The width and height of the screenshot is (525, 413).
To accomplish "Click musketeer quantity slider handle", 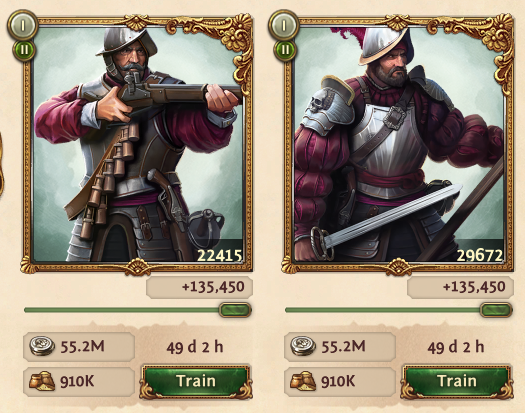I will click(x=235, y=310).
